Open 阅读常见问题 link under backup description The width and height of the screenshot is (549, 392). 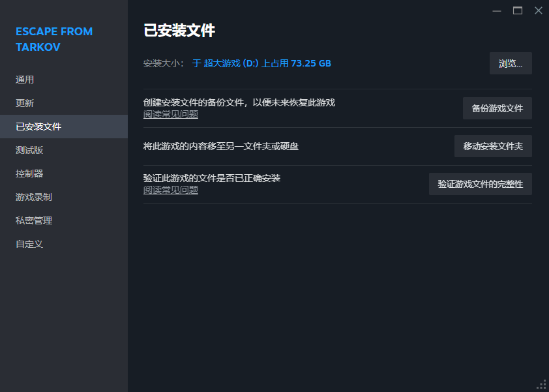[x=171, y=114]
